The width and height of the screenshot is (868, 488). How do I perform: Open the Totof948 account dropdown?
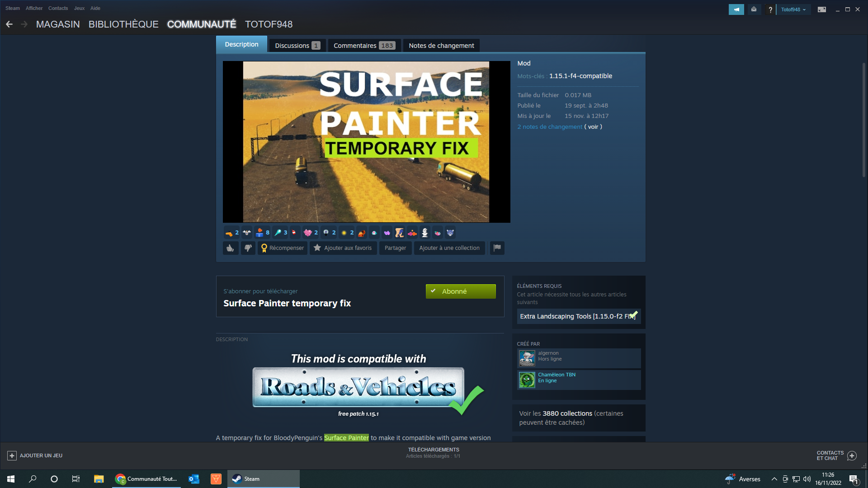(793, 9)
